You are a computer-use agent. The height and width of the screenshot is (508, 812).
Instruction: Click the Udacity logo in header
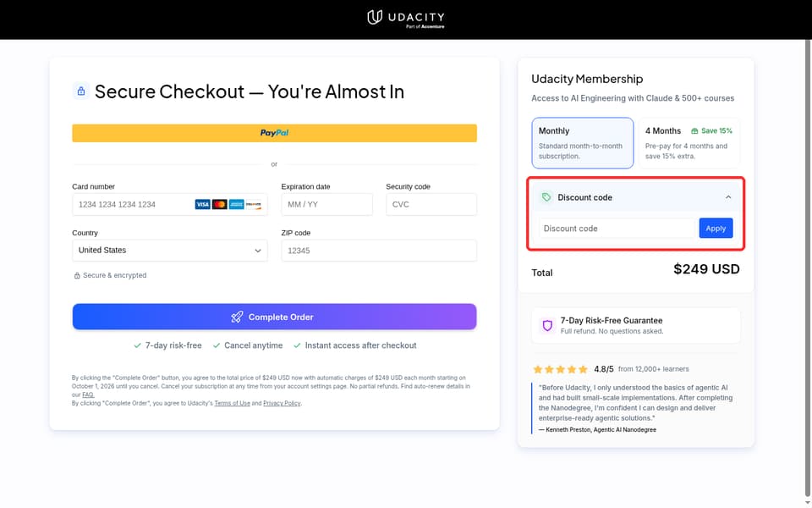405,19
